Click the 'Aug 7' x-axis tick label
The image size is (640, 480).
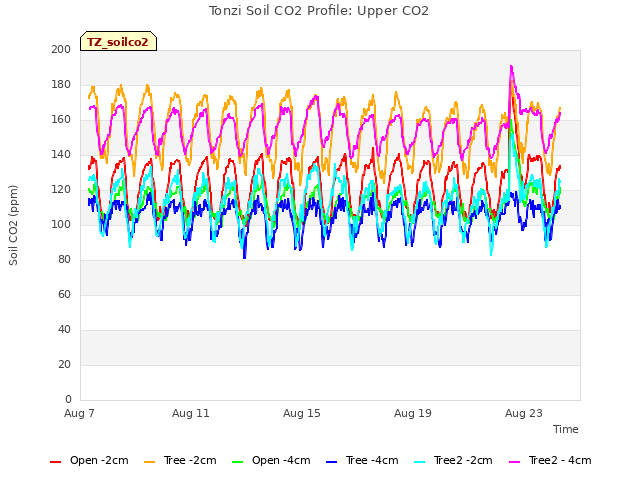coord(79,413)
